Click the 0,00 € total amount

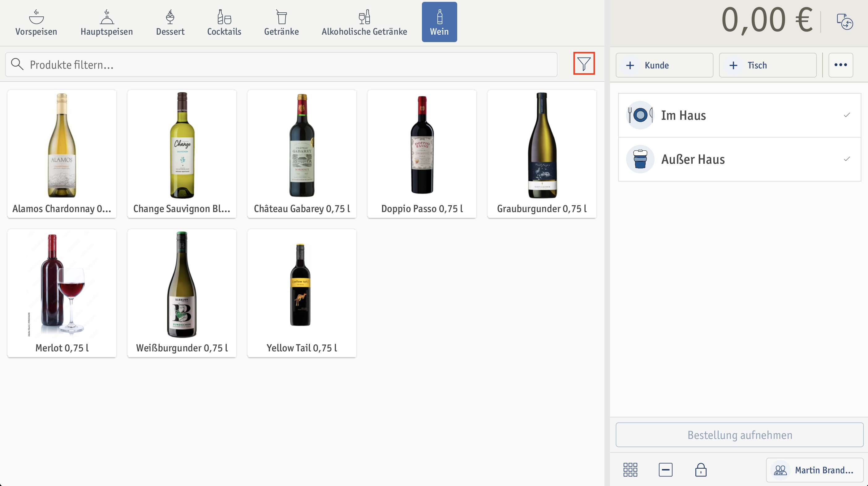click(767, 20)
